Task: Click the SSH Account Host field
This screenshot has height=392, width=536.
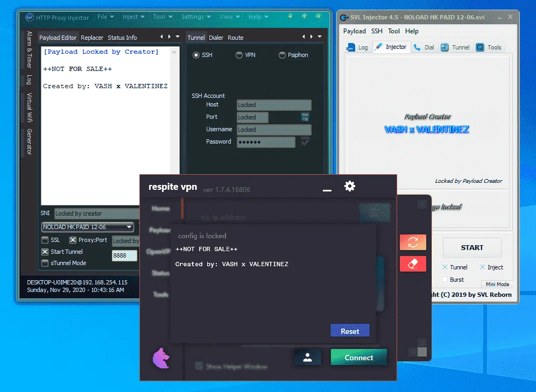Action: coord(274,105)
